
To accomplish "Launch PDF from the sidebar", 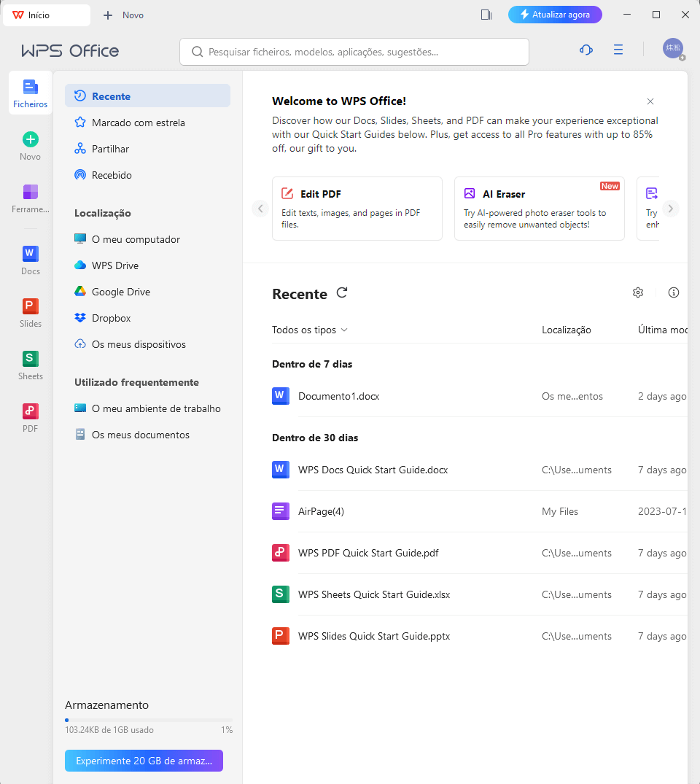I will pos(31,418).
